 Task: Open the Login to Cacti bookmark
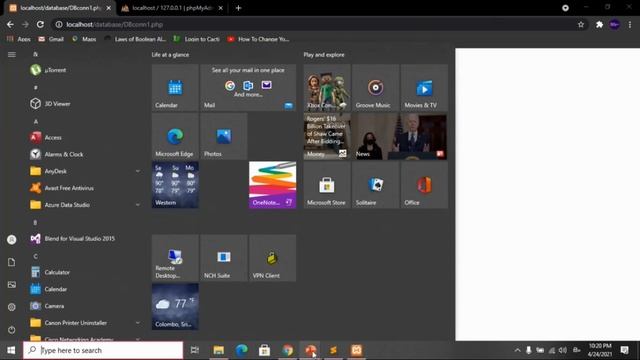[197, 39]
